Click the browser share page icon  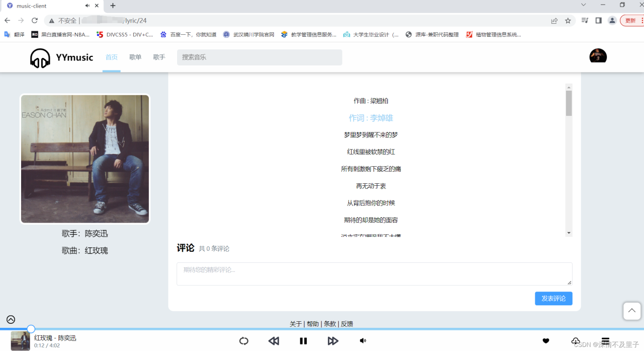(x=554, y=21)
